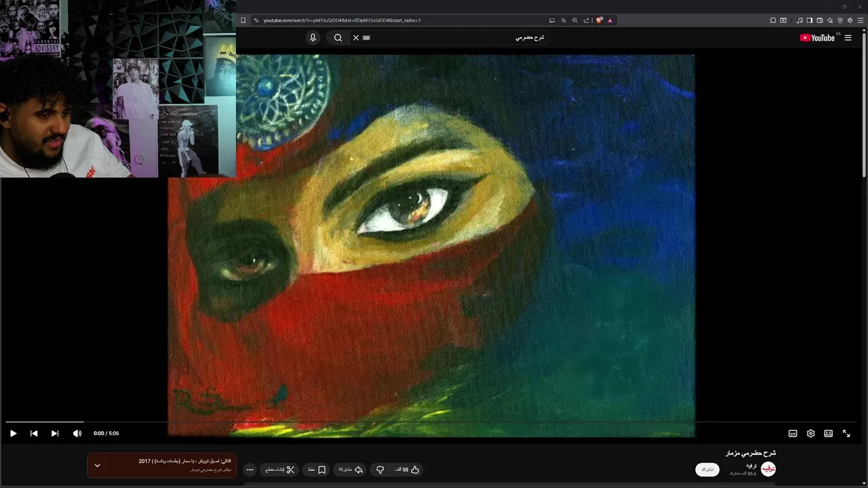The height and width of the screenshot is (488, 868).
Task: Open the next video title ياسمار 2017
Action: 184,461
